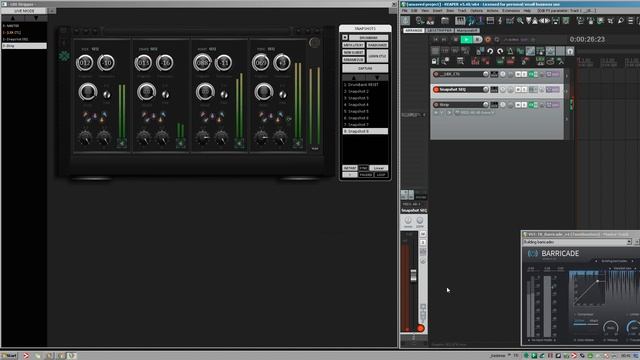Screen dimensions: 640x360
Task: Select Snapshot 4 in the snapshots list
Action: coord(365,105)
